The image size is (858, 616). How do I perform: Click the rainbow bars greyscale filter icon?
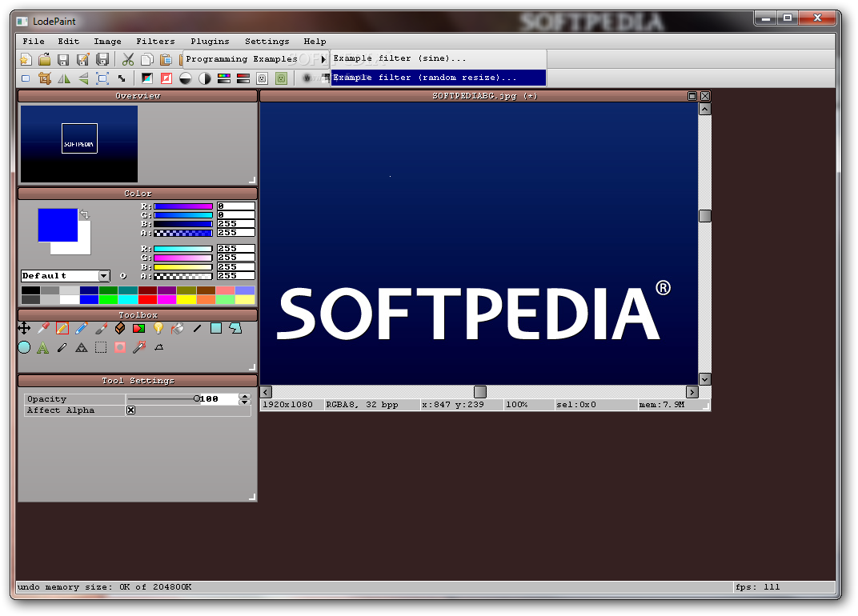point(224,78)
